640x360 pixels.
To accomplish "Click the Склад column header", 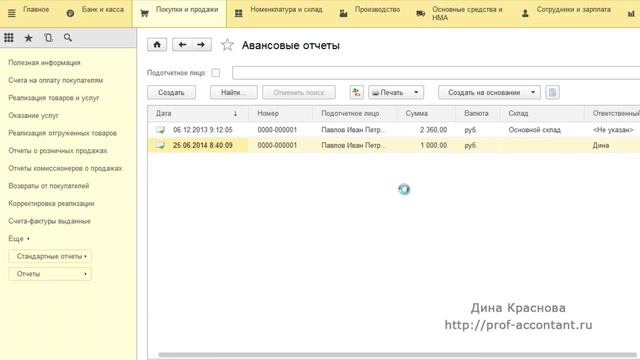I will pyautogui.click(x=542, y=113).
